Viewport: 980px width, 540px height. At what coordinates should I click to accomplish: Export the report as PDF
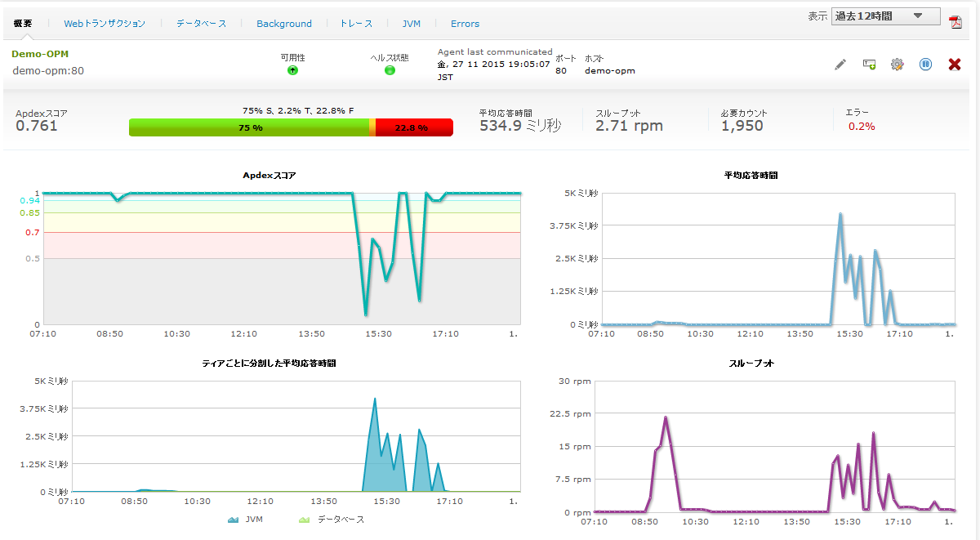[955, 20]
